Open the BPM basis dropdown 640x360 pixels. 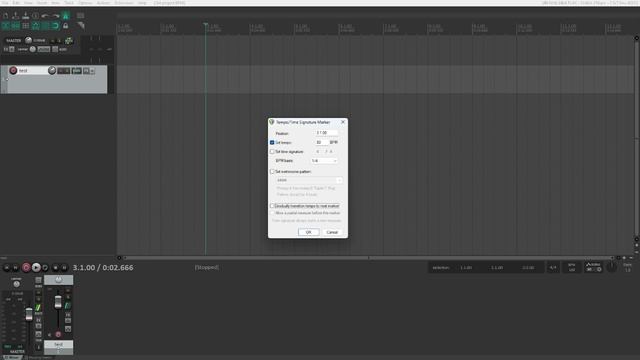point(324,161)
